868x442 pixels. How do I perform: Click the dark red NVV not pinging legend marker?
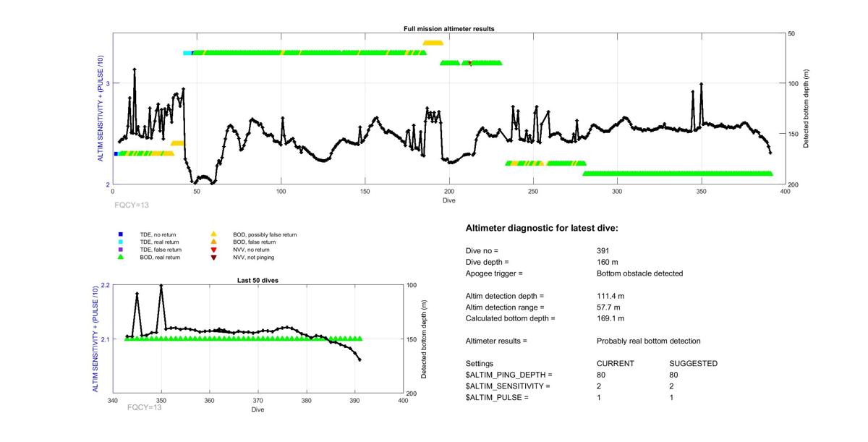coord(213,257)
